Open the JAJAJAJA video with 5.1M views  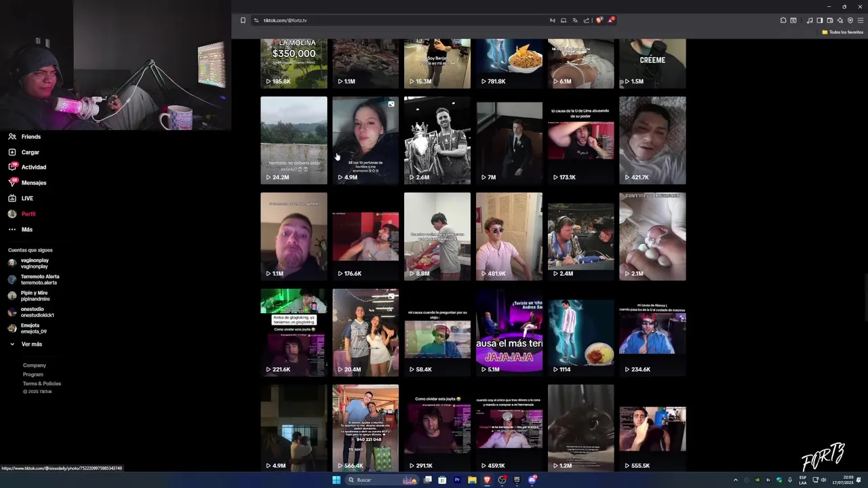click(509, 333)
